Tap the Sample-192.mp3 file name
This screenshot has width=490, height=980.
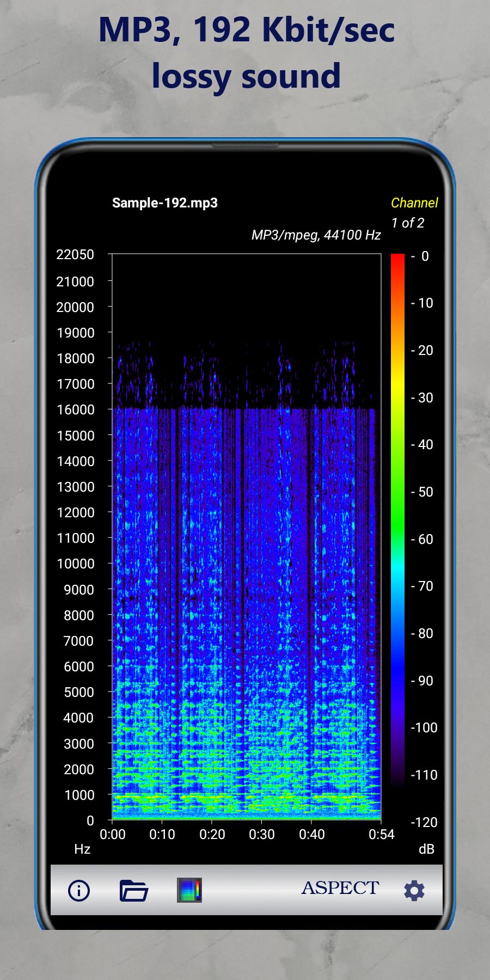(x=164, y=203)
